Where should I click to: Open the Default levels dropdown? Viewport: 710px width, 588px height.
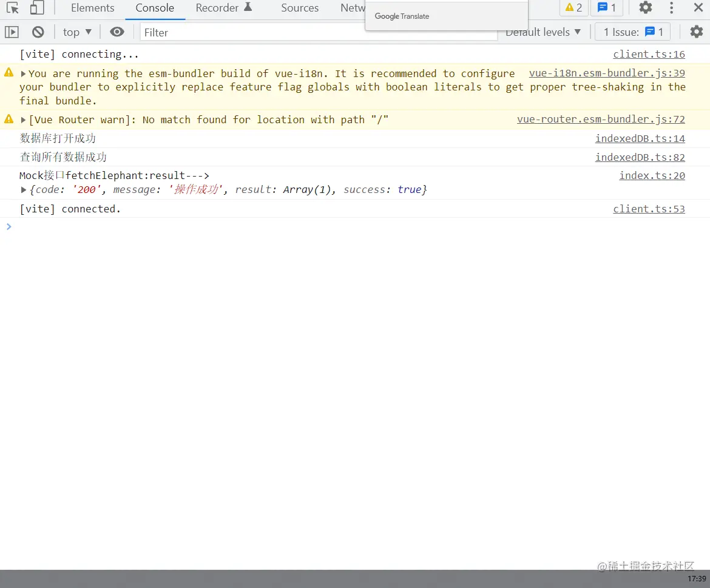pos(543,32)
